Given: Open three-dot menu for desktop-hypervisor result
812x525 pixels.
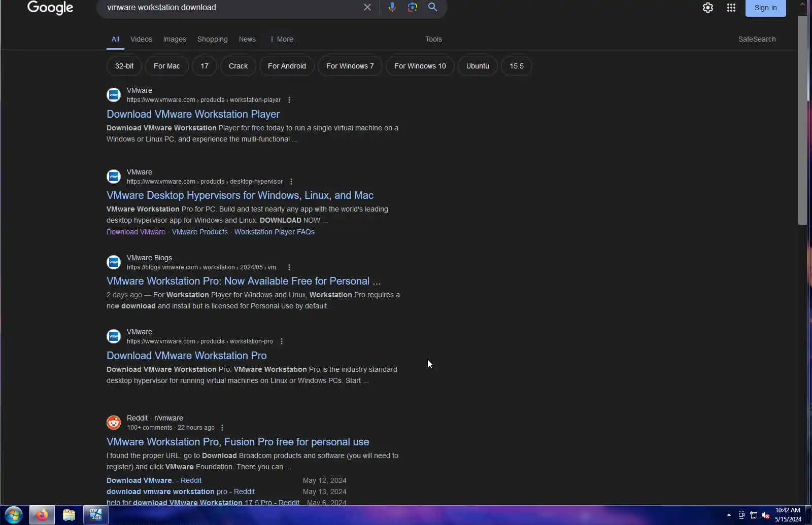Looking at the screenshot, I should coord(291,182).
